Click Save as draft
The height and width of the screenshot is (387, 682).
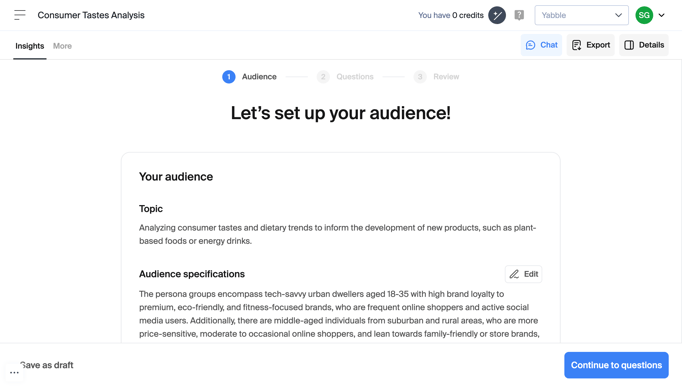47,365
